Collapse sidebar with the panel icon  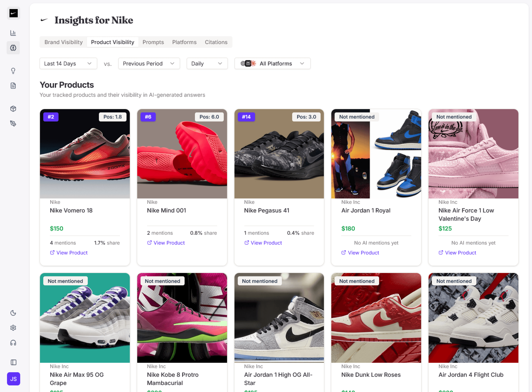click(x=14, y=362)
